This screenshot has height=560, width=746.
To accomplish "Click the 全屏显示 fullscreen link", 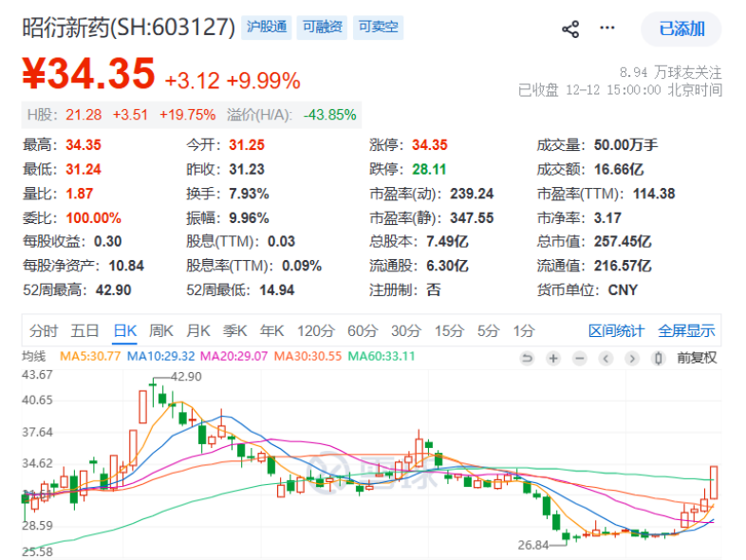I will [686, 331].
